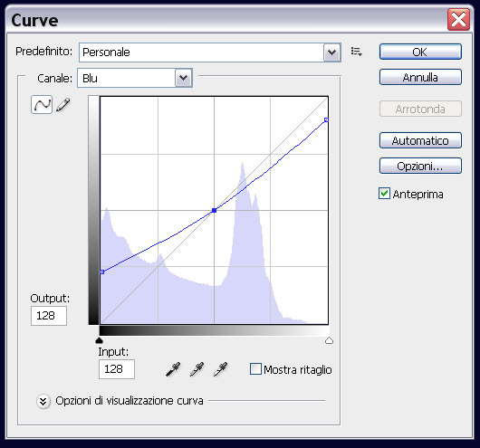
Task: Apply the Automatico correction
Action: coord(420,140)
